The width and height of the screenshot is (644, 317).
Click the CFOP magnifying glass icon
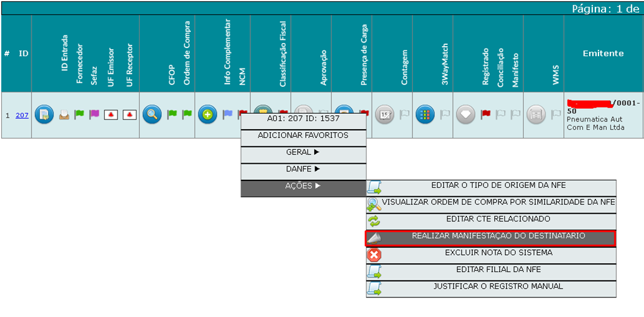coord(150,115)
